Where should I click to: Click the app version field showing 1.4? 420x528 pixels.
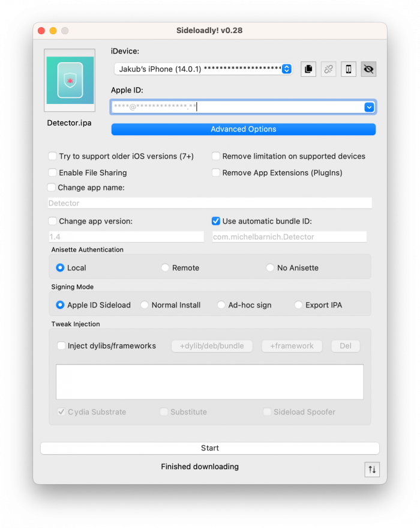[x=127, y=237]
